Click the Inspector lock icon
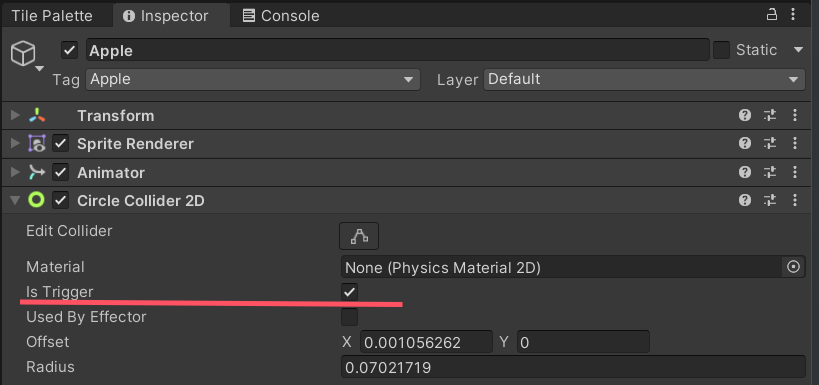This screenshot has width=819, height=385. pos(771,15)
